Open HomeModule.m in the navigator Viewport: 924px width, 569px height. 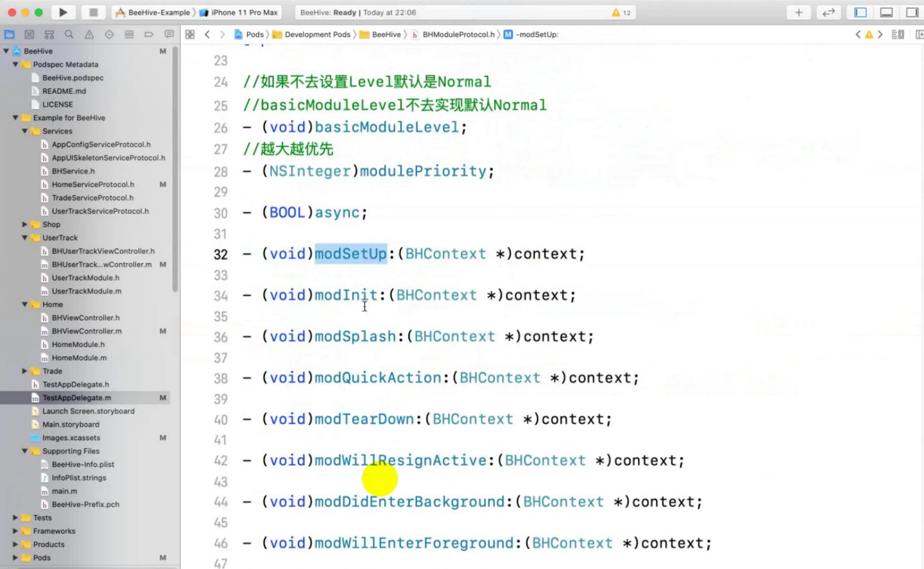click(x=79, y=358)
